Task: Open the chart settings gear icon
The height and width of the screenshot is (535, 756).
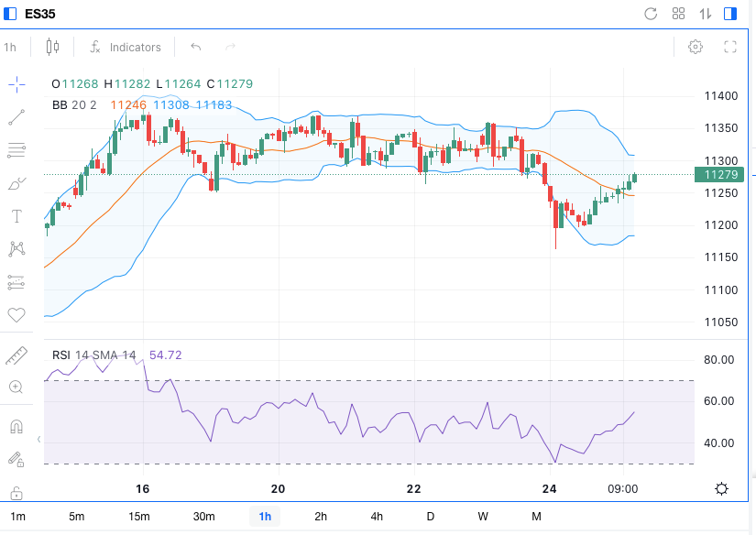Action: (696, 47)
